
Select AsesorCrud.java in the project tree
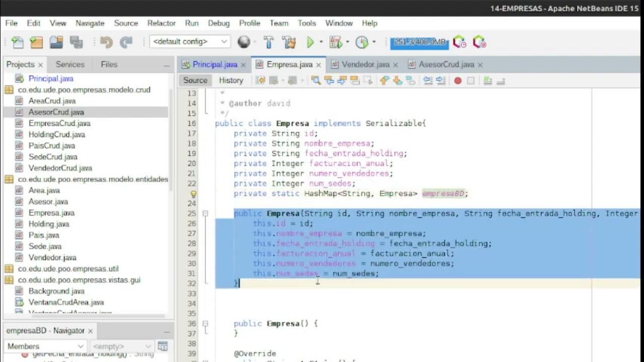click(56, 112)
